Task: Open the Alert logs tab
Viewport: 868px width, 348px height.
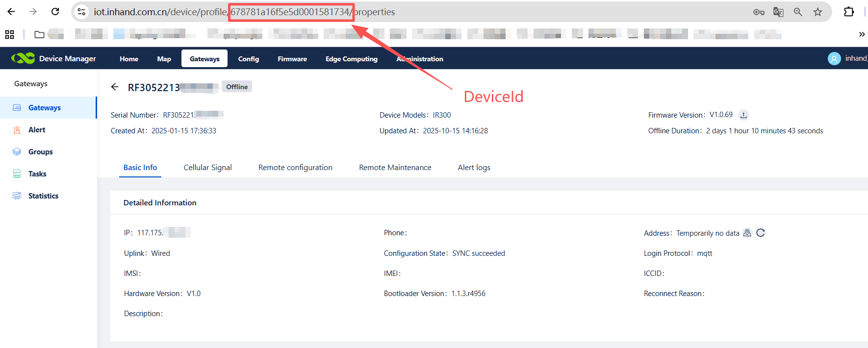Action: (x=474, y=168)
